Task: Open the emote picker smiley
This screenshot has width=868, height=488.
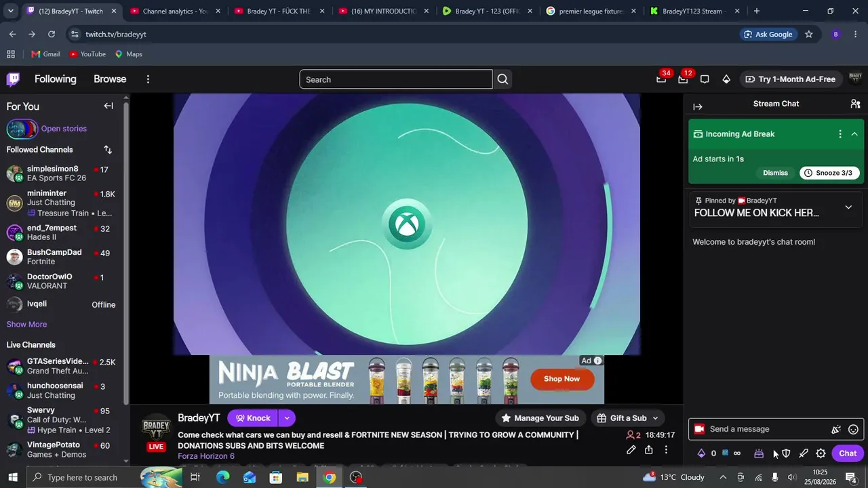Action: coord(854,429)
